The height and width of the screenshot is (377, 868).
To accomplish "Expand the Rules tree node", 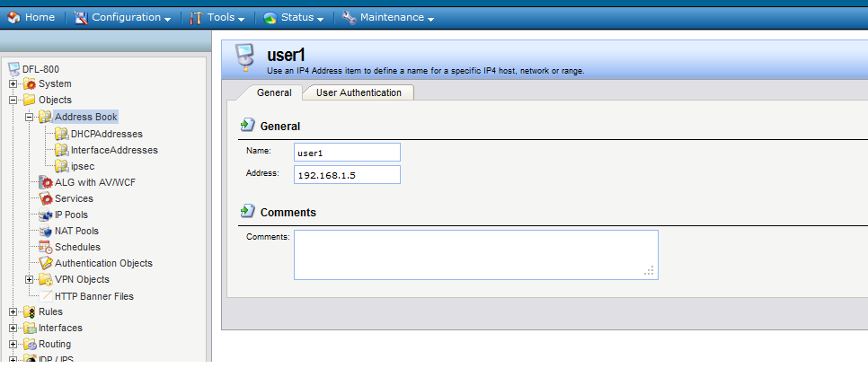I will tap(13, 311).
